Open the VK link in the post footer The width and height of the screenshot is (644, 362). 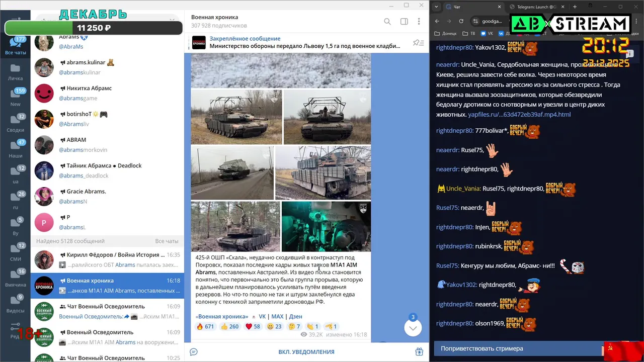(x=262, y=316)
